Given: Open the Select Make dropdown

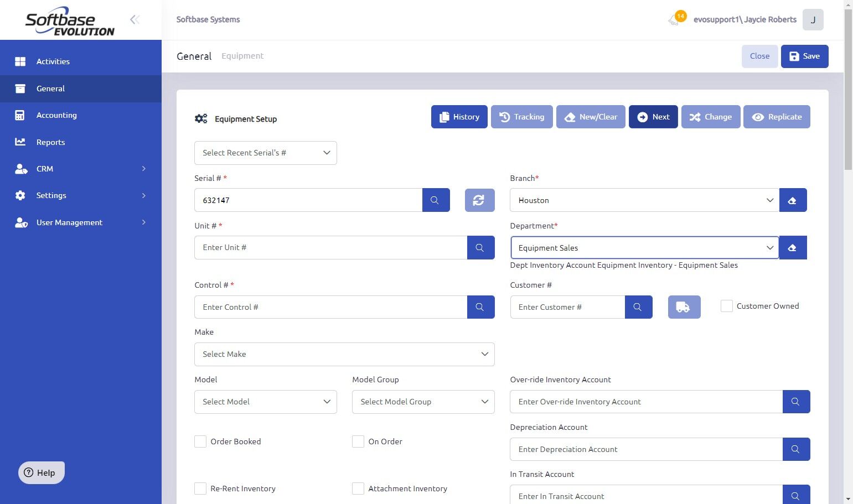Looking at the screenshot, I should click(x=344, y=354).
